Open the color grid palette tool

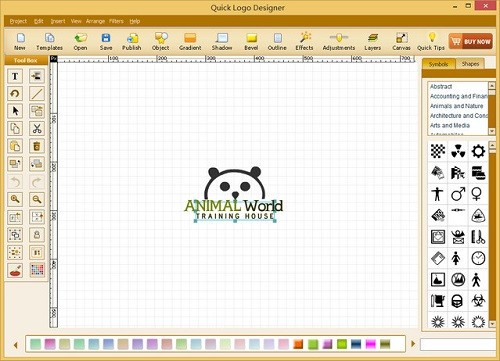point(37,270)
